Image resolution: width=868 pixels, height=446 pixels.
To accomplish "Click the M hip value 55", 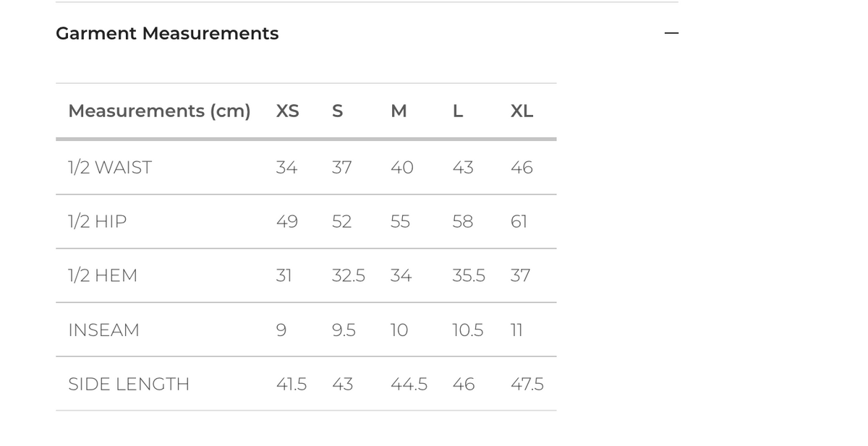I will [400, 222].
